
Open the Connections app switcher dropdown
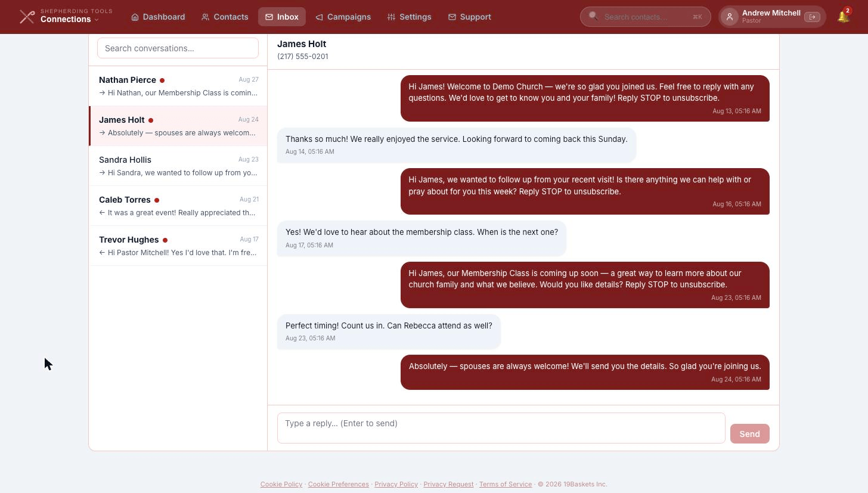click(69, 20)
